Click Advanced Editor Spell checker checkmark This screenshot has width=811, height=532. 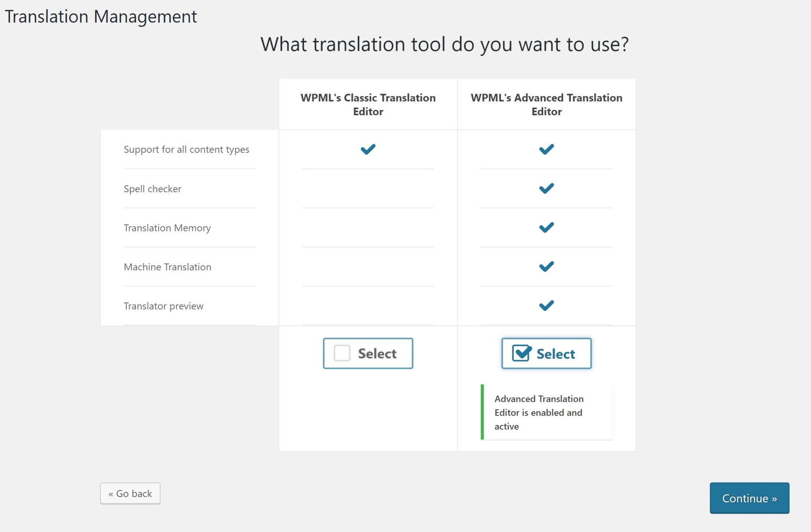pos(546,189)
